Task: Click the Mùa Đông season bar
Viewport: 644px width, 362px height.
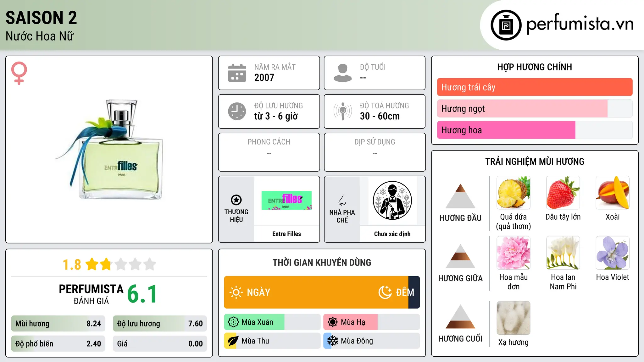Action: tap(371, 341)
